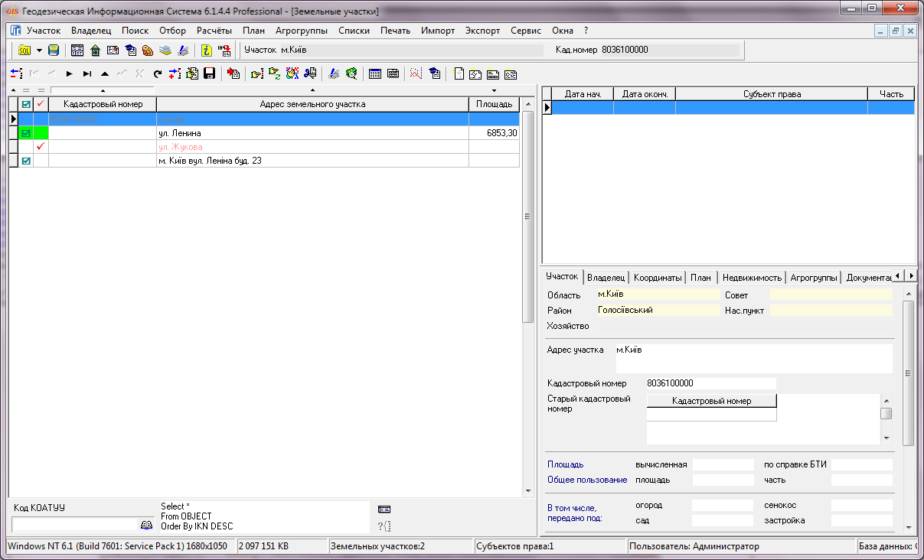Click the right arrow to show more tabs

coord(911,275)
